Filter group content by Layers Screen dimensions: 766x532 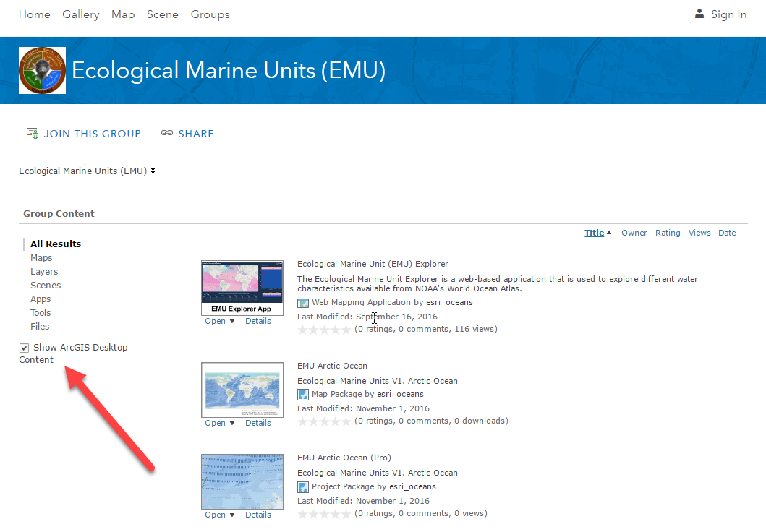(x=44, y=271)
